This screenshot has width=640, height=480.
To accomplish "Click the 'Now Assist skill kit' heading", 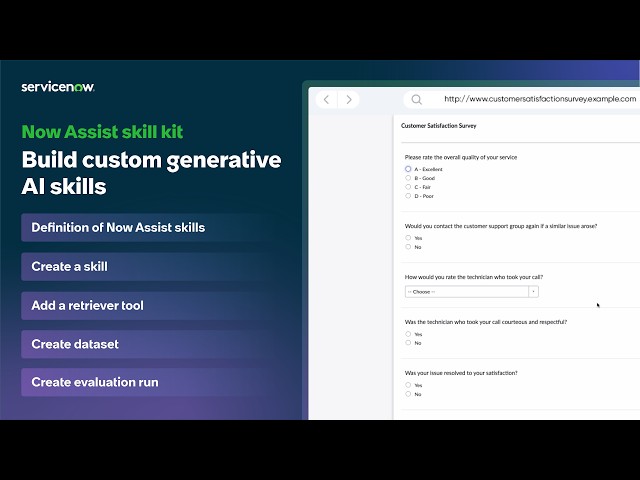I will click(102, 132).
